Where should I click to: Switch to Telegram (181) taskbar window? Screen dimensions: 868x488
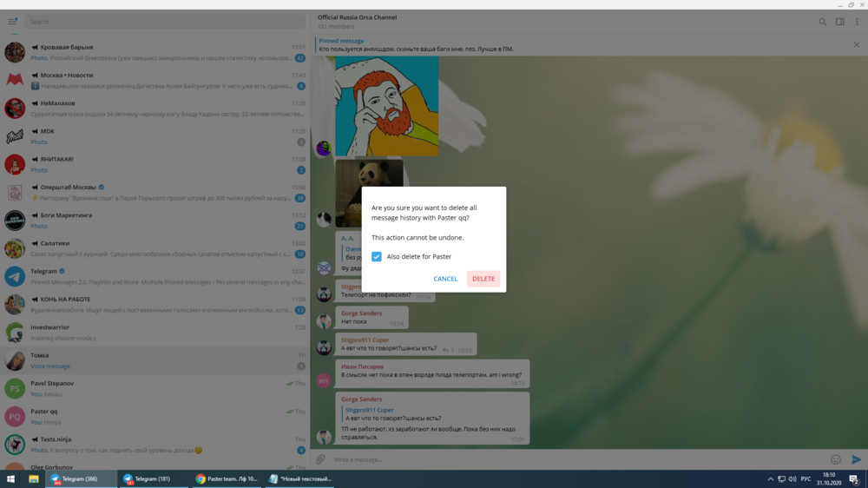click(x=154, y=478)
